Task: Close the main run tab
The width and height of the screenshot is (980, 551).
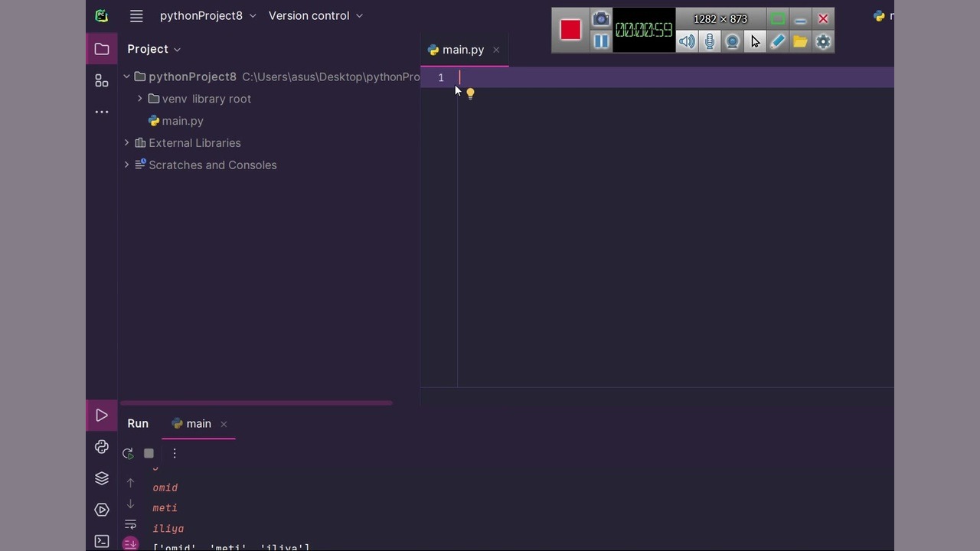Action: (224, 424)
